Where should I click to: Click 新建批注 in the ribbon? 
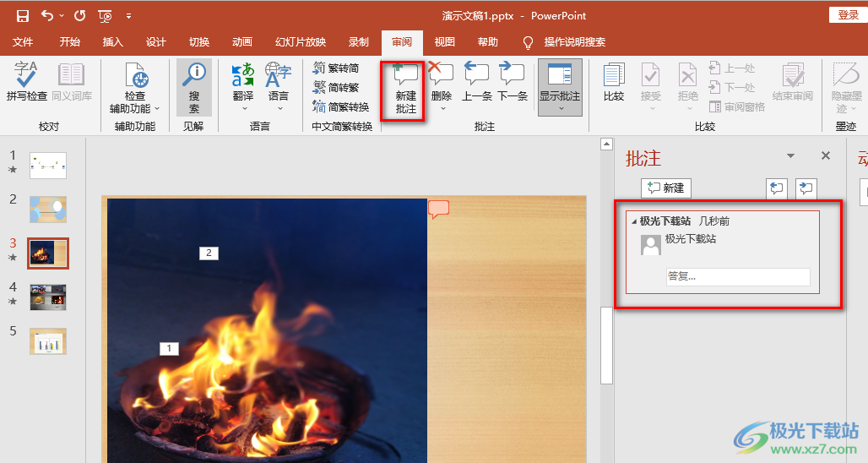(x=405, y=89)
